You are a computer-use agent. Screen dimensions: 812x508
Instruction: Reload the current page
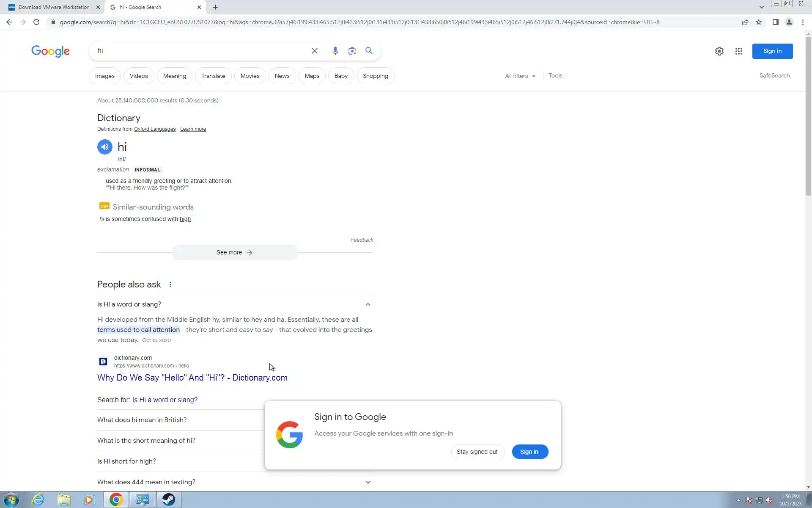[x=36, y=22]
